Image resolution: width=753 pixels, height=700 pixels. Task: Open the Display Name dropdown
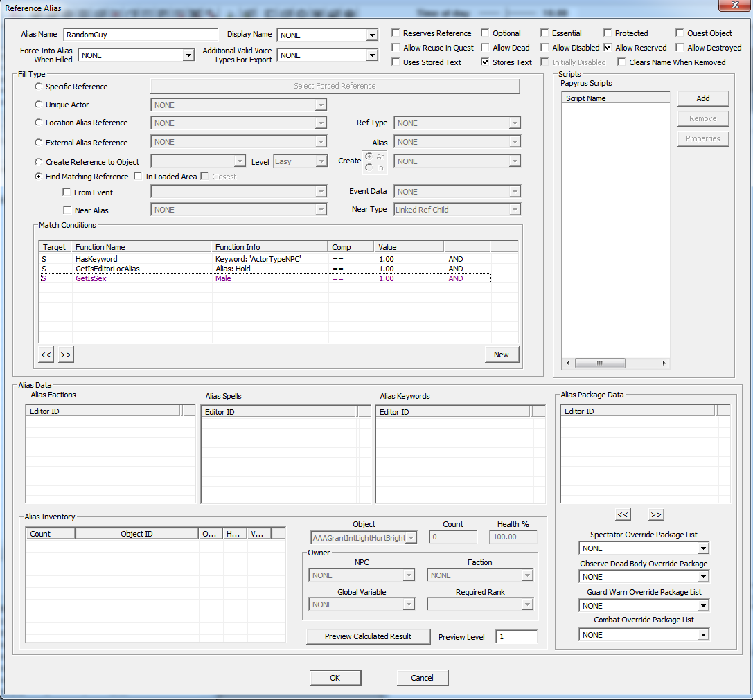pyautogui.click(x=372, y=35)
